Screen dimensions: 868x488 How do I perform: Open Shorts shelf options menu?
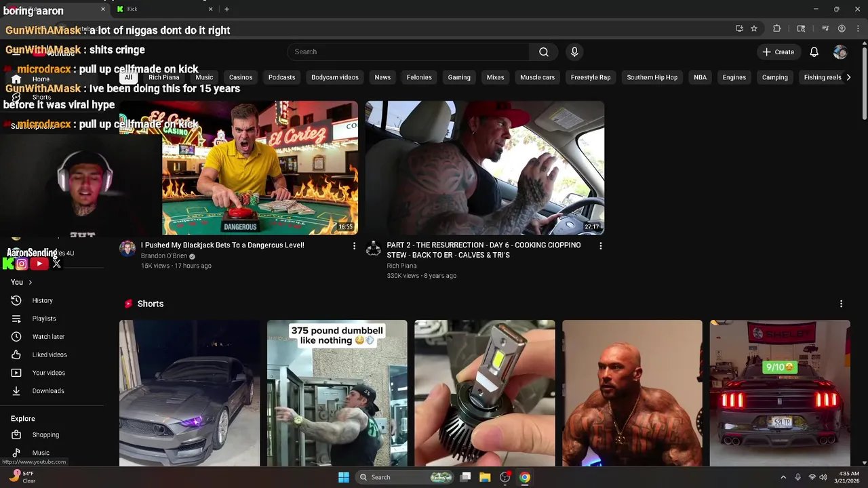pyautogui.click(x=841, y=304)
